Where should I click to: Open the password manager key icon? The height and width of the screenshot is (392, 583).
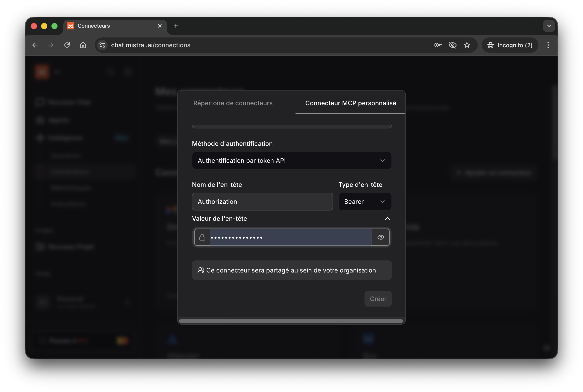tap(438, 45)
